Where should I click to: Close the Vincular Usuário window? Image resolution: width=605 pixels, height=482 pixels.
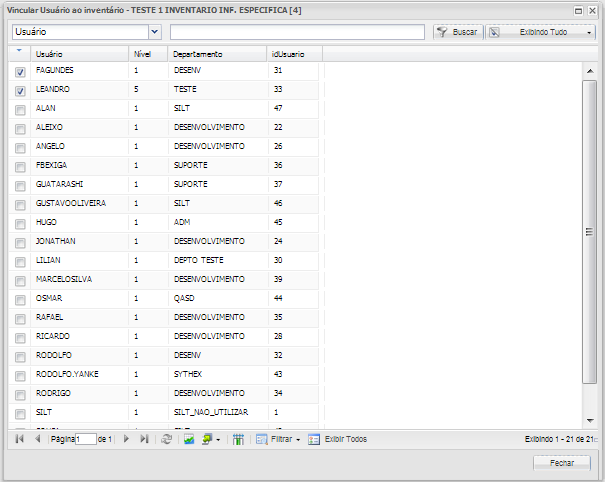tap(592, 11)
